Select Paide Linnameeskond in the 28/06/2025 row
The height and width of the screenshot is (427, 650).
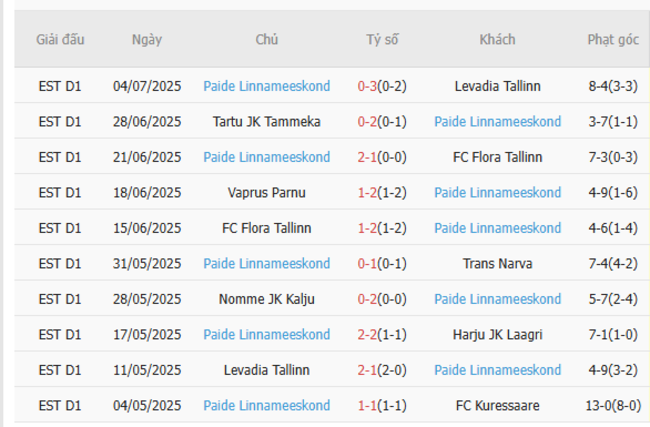[x=497, y=122]
